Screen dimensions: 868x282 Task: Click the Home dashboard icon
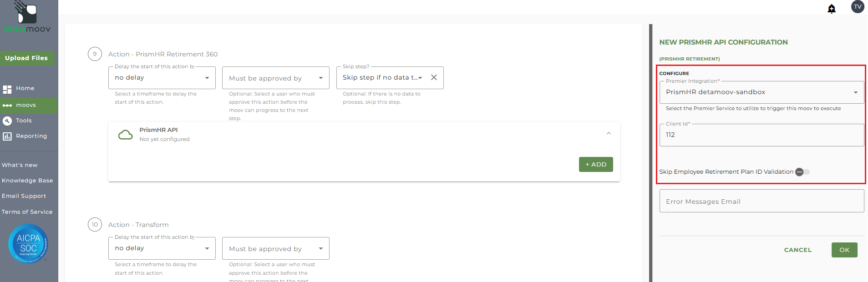[x=7, y=89]
